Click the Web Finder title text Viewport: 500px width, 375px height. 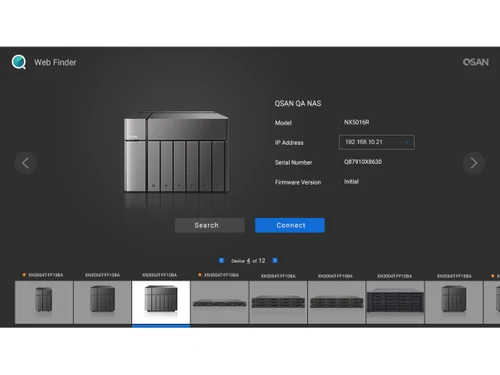click(x=55, y=62)
